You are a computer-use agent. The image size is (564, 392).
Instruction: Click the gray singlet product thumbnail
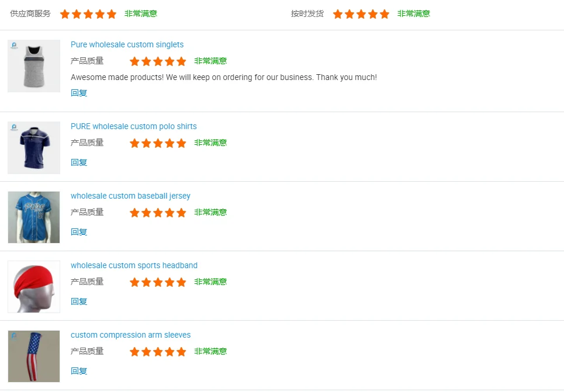[34, 66]
